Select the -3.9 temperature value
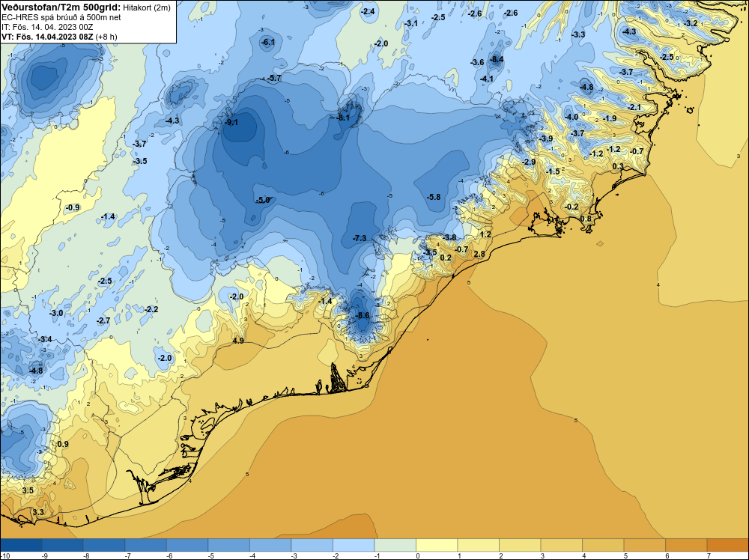The height and width of the screenshot is (560, 749). [x=545, y=139]
